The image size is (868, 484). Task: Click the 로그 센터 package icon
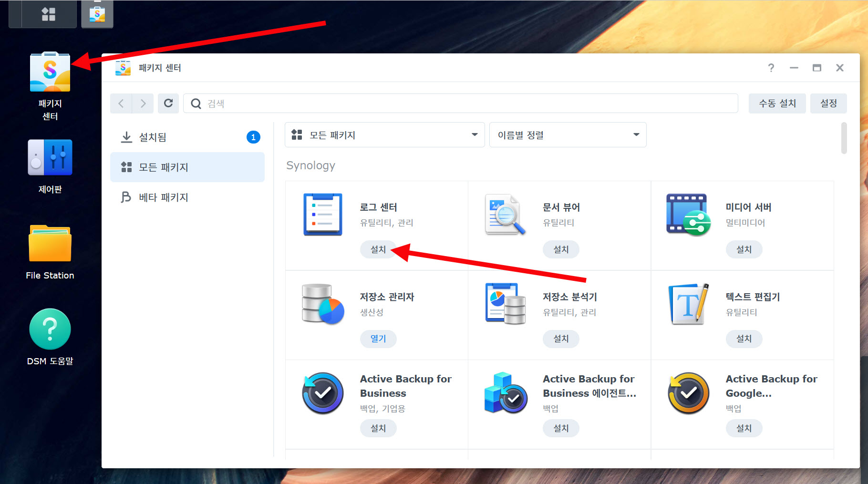point(323,214)
